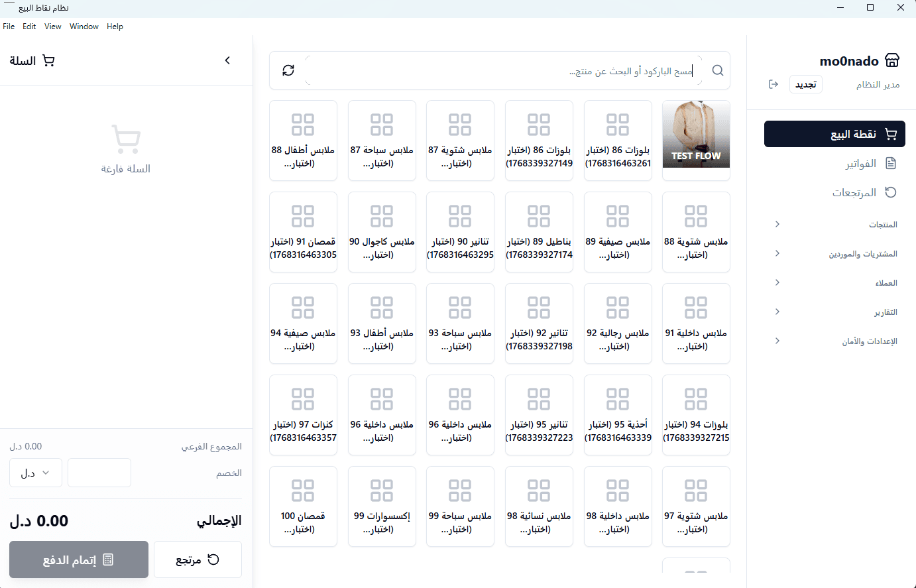
Task: Click the refresh products icon
Action: (288, 70)
